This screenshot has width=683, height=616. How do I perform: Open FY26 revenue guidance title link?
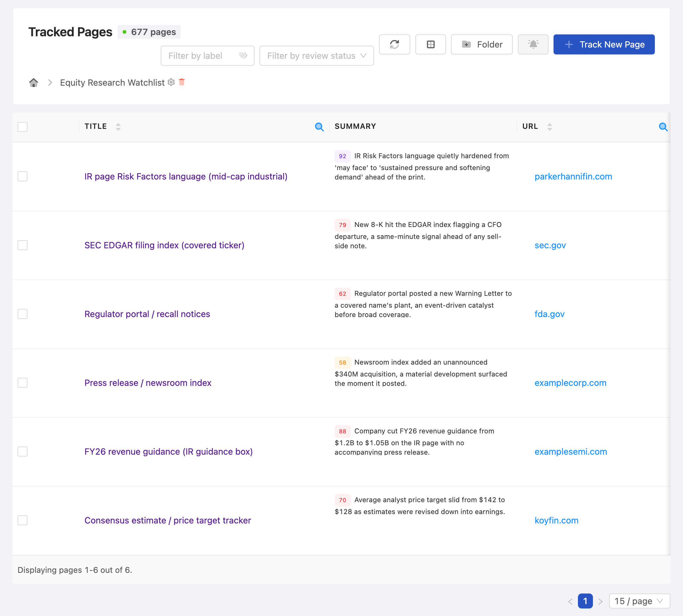click(x=169, y=452)
